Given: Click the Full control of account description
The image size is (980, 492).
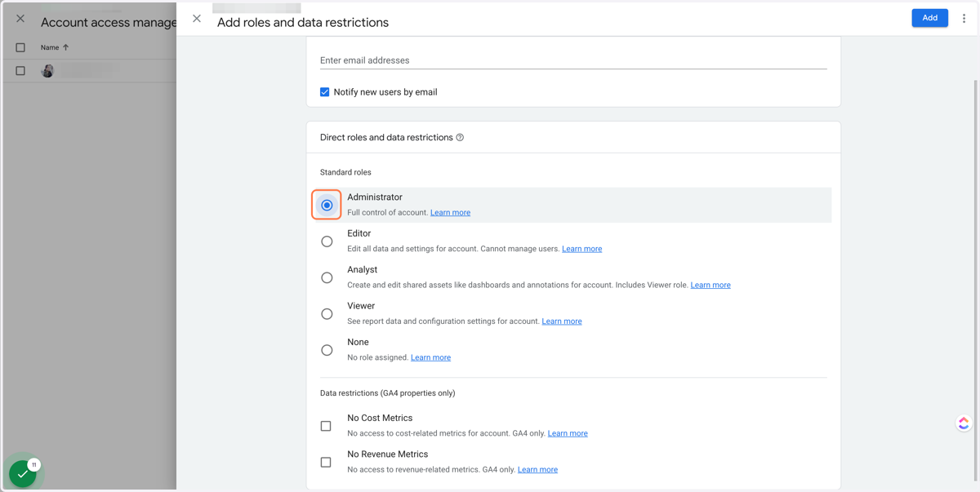Looking at the screenshot, I should [387, 212].
